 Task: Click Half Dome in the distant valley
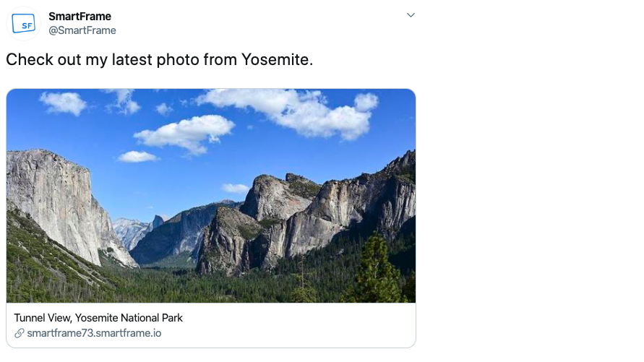click(x=157, y=222)
